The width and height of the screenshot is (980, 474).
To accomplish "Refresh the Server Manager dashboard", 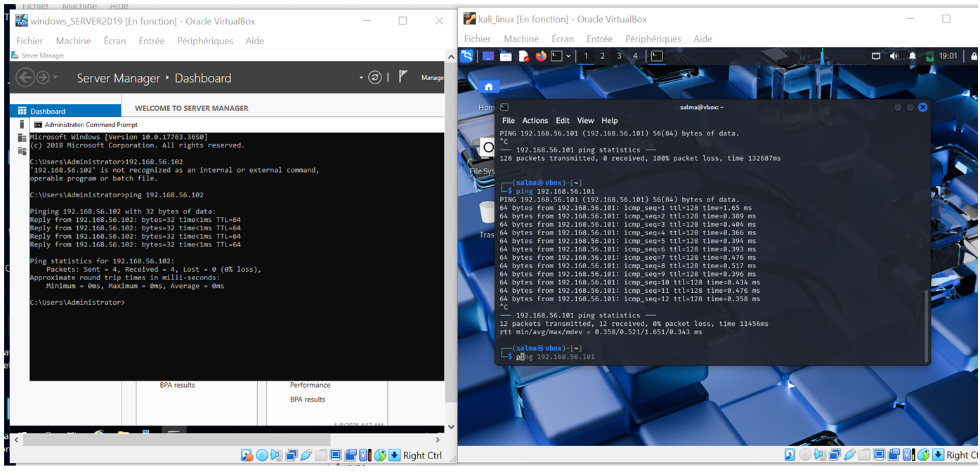I will point(375,78).
